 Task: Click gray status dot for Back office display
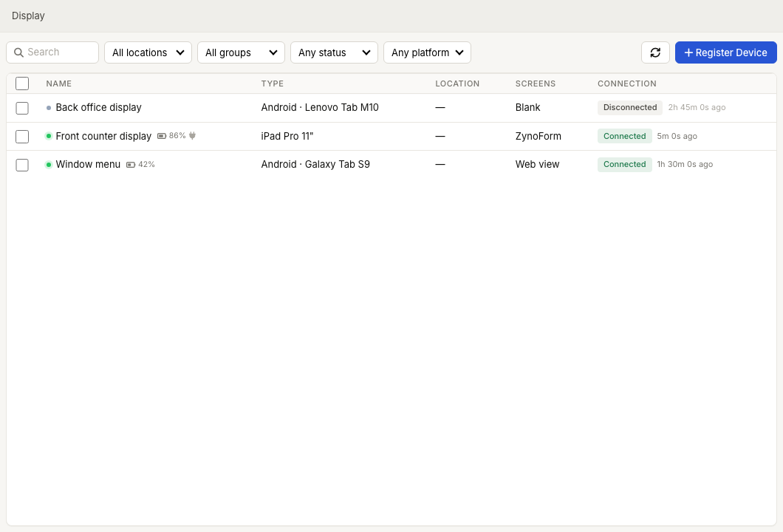(x=49, y=108)
